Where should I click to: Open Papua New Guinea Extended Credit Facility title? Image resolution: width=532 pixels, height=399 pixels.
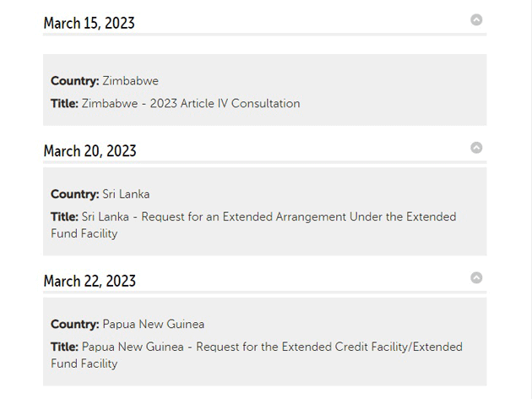click(x=272, y=347)
